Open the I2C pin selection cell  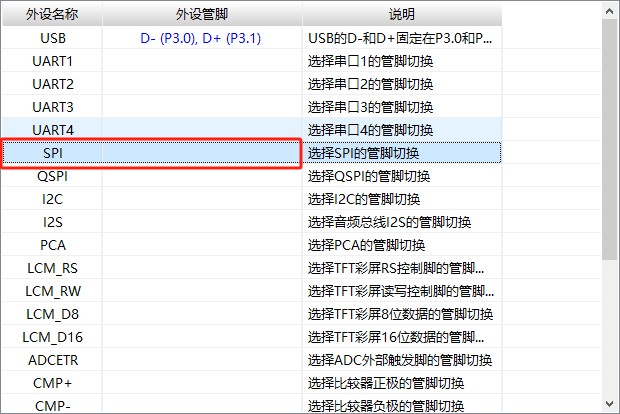[202, 199]
